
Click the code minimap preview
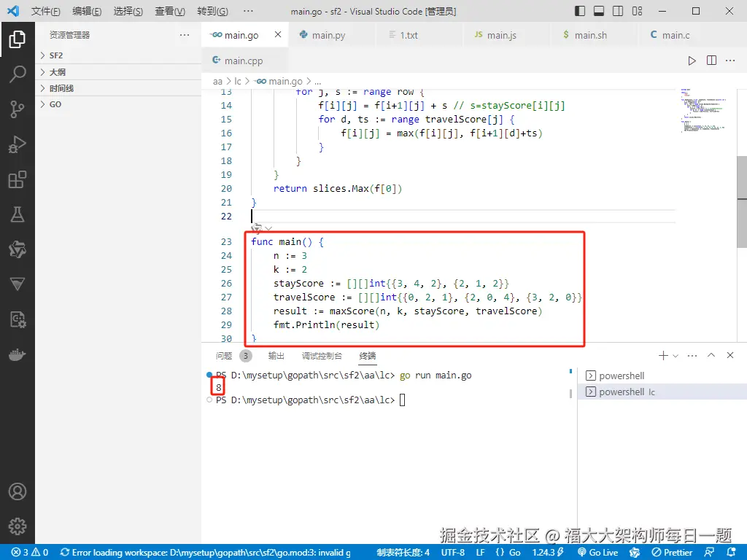[704, 111]
